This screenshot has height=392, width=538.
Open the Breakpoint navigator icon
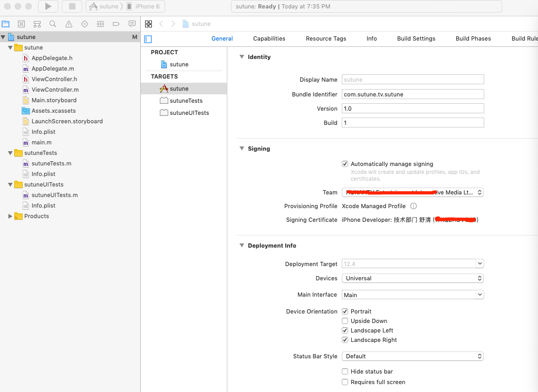pos(116,24)
